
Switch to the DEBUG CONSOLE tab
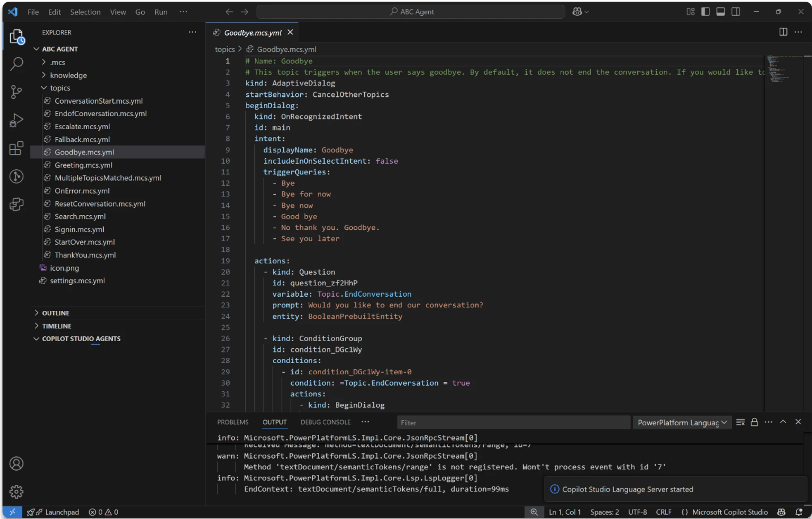pyautogui.click(x=325, y=422)
